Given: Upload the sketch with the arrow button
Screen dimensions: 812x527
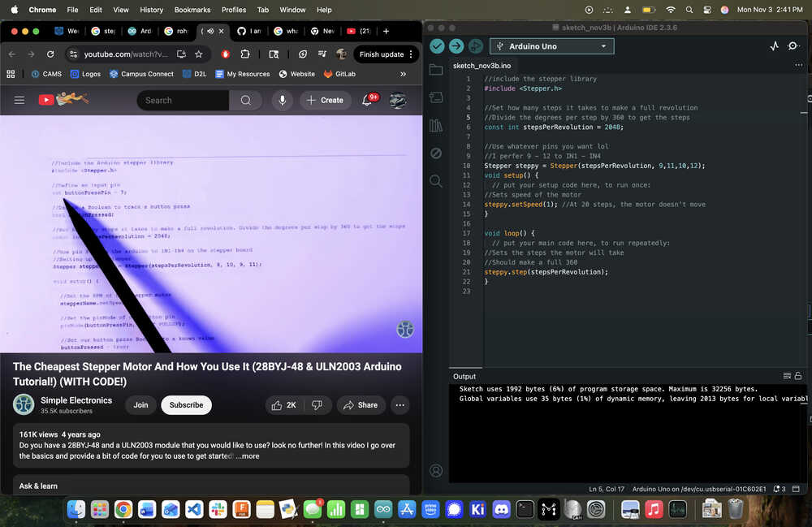Looking at the screenshot, I should tap(456, 46).
